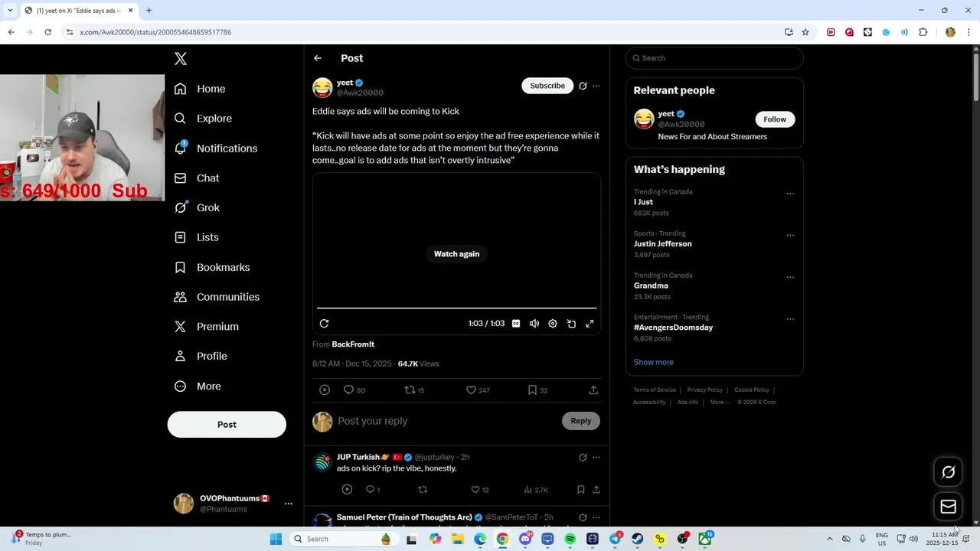This screenshot has width=980, height=551.
Task: Open options for #AvengersDoomsday trend
Action: coord(790,319)
